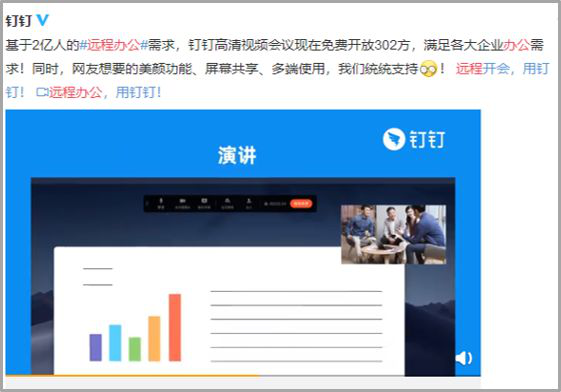This screenshot has width=561, height=392.
Task: Click the orange video progress bar
Action: tap(133, 376)
